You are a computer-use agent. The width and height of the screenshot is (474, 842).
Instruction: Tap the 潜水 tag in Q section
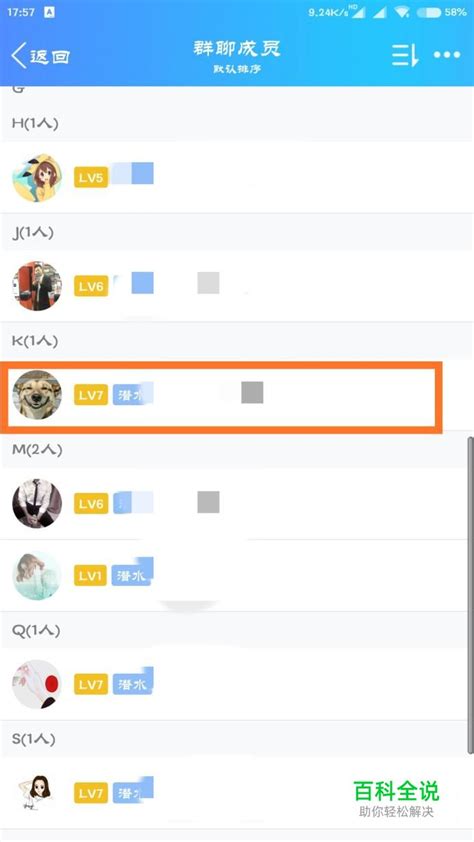point(132,685)
